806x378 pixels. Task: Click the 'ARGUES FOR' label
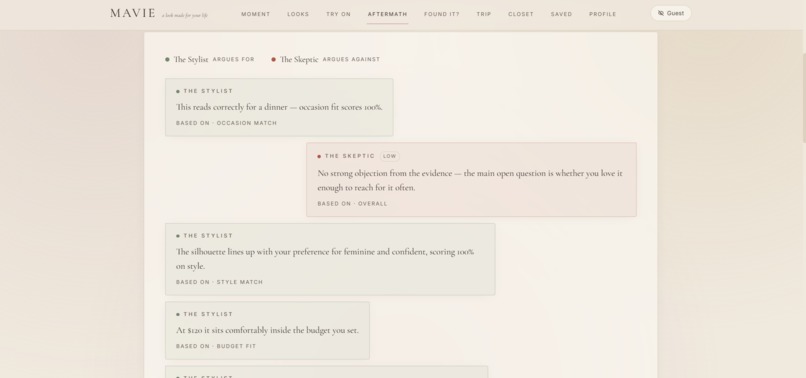(x=233, y=60)
